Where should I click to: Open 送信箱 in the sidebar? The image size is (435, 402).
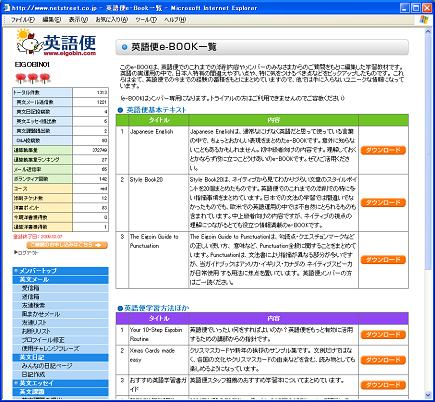pyautogui.click(x=31, y=297)
